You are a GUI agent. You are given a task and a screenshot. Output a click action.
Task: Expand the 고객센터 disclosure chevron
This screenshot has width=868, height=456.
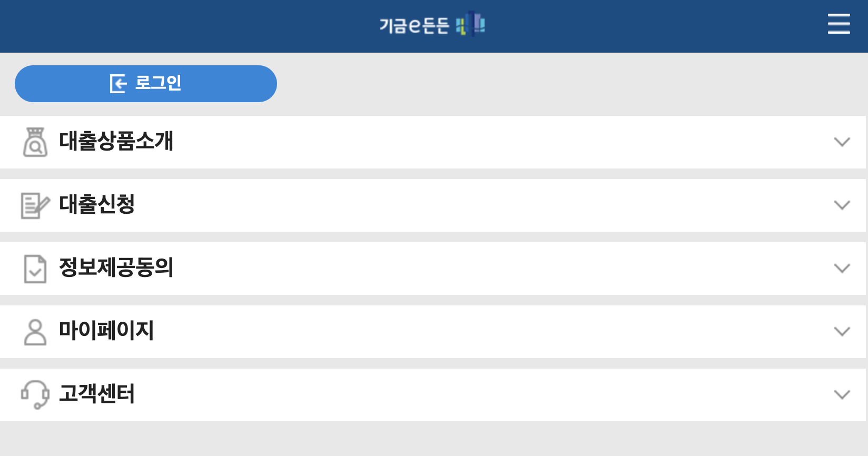point(842,394)
